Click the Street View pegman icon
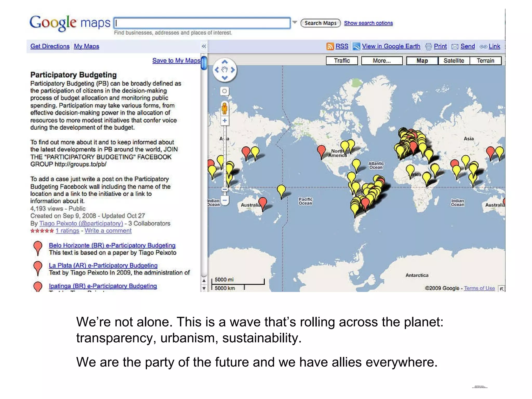The image size is (532, 399). pyautogui.click(x=224, y=108)
